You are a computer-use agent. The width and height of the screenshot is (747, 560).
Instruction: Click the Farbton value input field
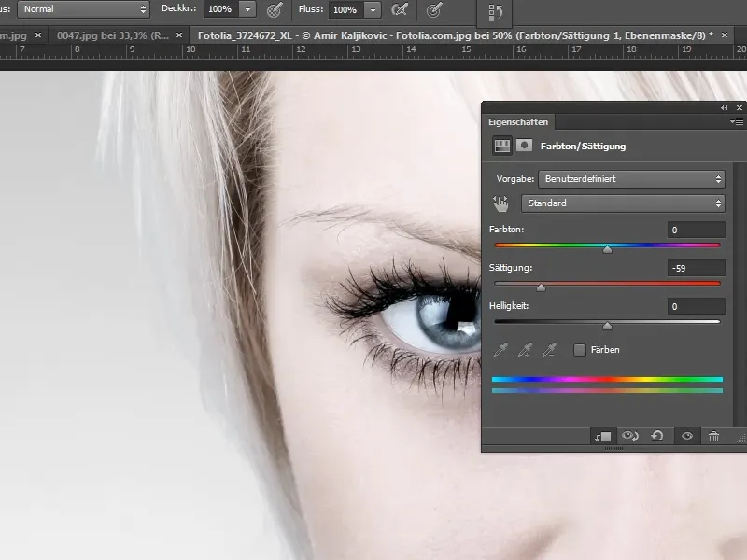[697, 230]
